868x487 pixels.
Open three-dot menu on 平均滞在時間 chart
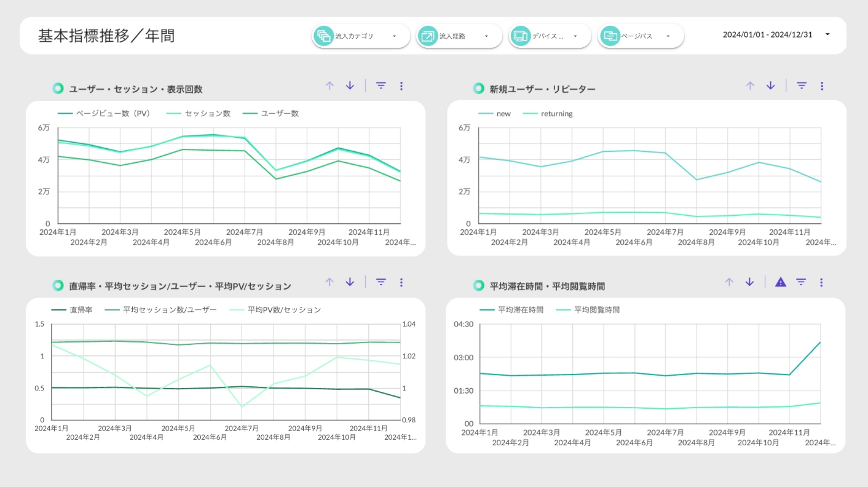tap(822, 282)
